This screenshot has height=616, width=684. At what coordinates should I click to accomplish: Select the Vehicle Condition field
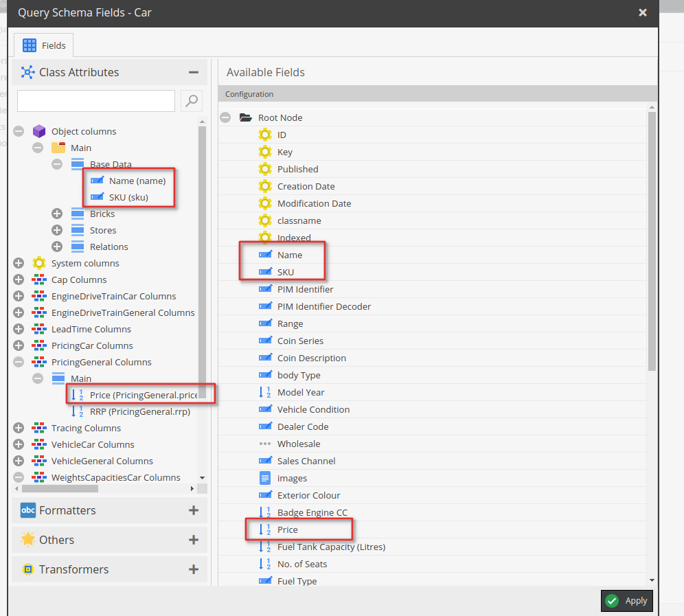[x=313, y=409]
